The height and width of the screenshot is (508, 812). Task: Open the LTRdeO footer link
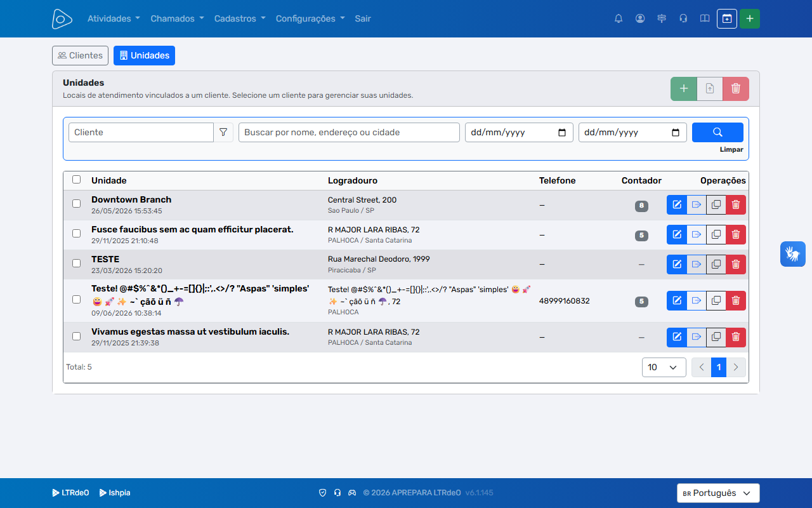click(x=70, y=493)
